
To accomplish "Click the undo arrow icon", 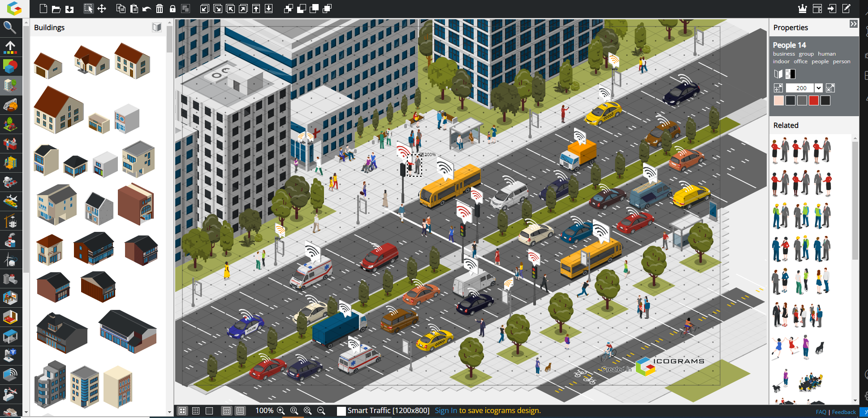I will 147,9.
